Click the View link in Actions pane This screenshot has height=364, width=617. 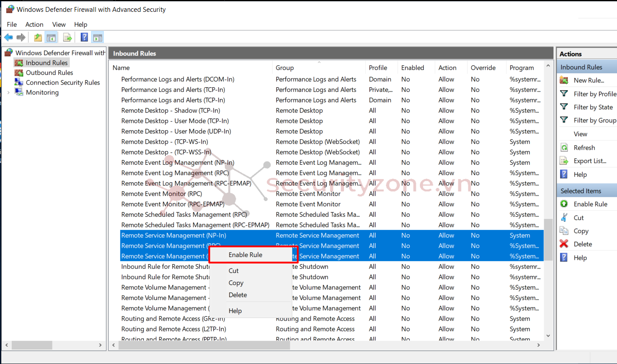click(580, 134)
